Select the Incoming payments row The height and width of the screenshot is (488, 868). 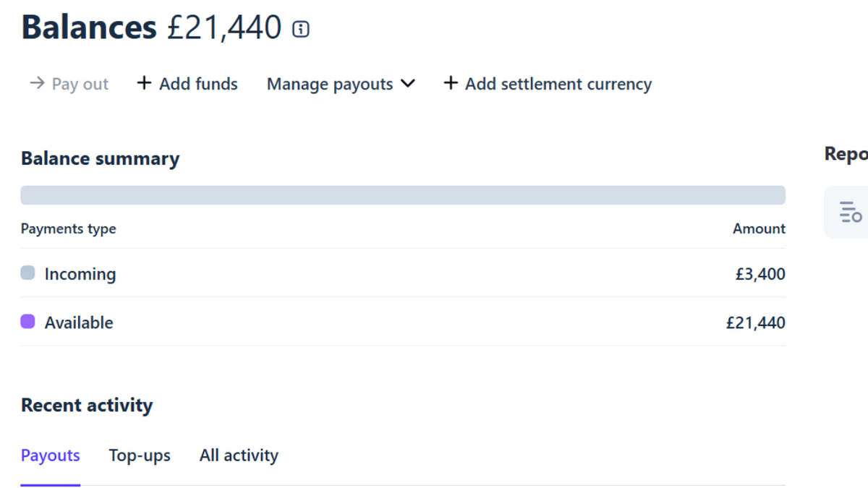(403, 274)
